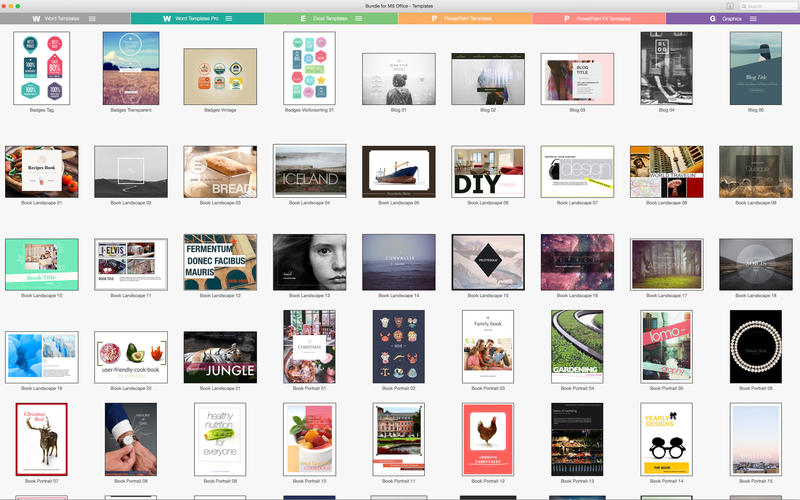Image resolution: width=800 pixels, height=500 pixels.
Task: Select the Badges Tag template thumbnail
Action: pyautogui.click(x=42, y=68)
